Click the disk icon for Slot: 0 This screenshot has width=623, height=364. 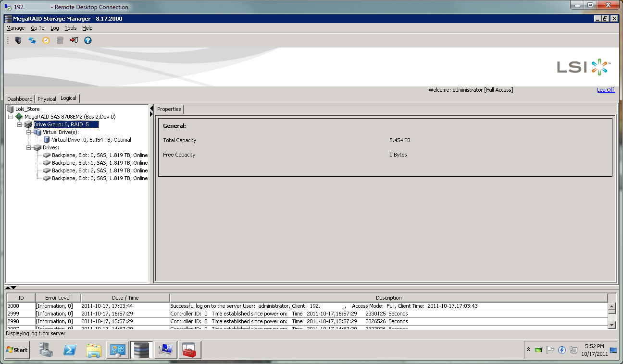[x=47, y=155]
